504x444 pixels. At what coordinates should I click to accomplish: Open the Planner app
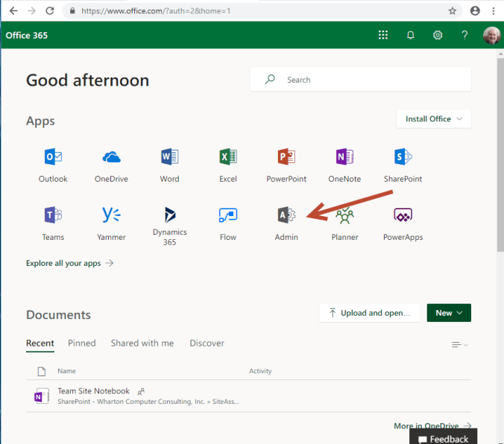[x=344, y=223]
